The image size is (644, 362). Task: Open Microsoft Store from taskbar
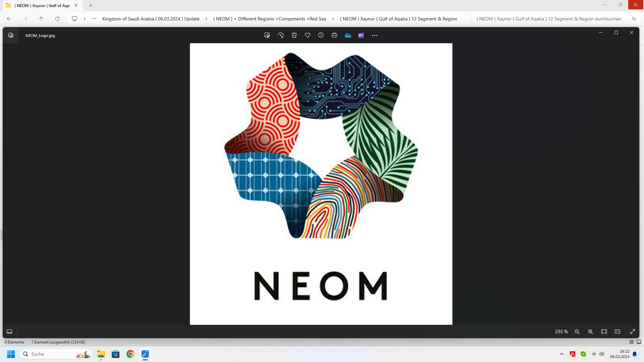[x=116, y=354]
